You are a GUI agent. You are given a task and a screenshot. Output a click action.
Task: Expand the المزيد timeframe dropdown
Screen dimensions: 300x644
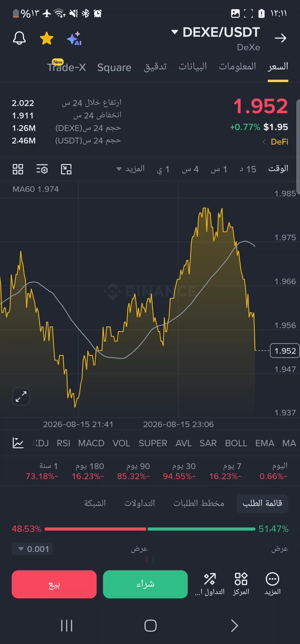tap(131, 169)
